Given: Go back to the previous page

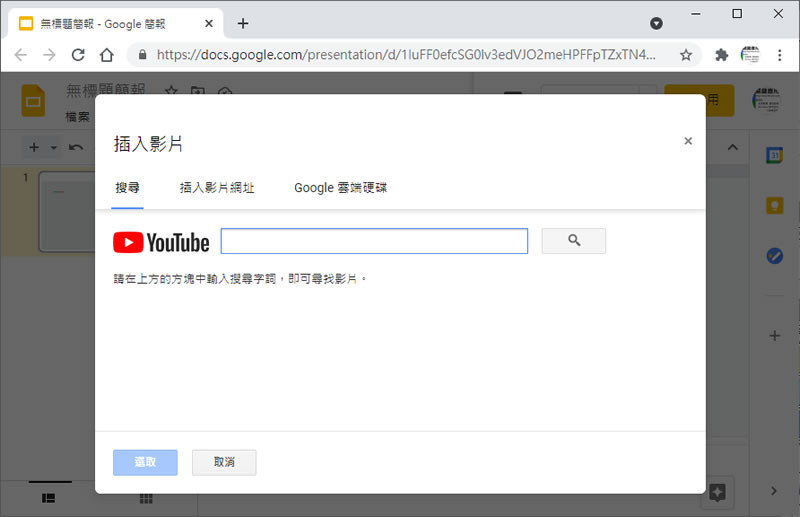Looking at the screenshot, I should (x=20, y=55).
